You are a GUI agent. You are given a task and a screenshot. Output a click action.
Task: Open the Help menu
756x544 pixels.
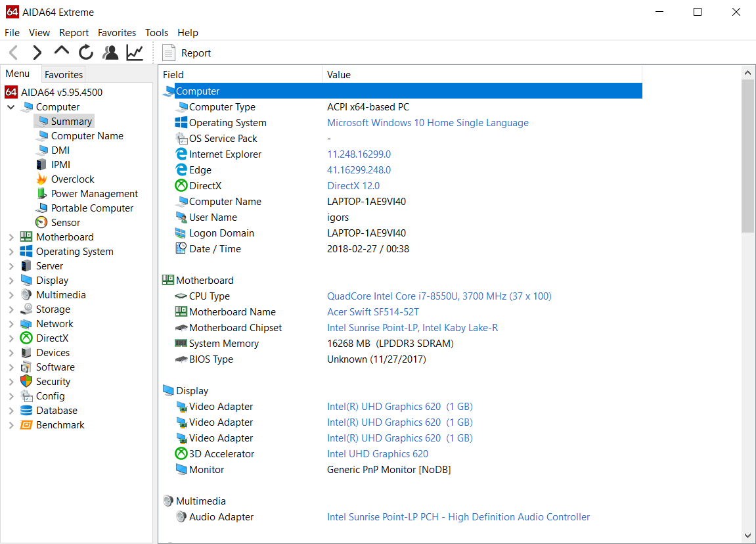pos(188,33)
